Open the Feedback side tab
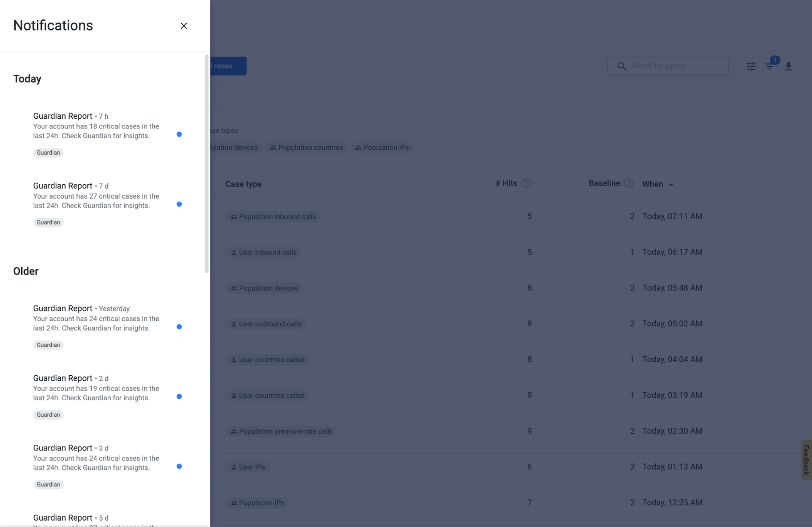The width and height of the screenshot is (812, 527). point(806,460)
